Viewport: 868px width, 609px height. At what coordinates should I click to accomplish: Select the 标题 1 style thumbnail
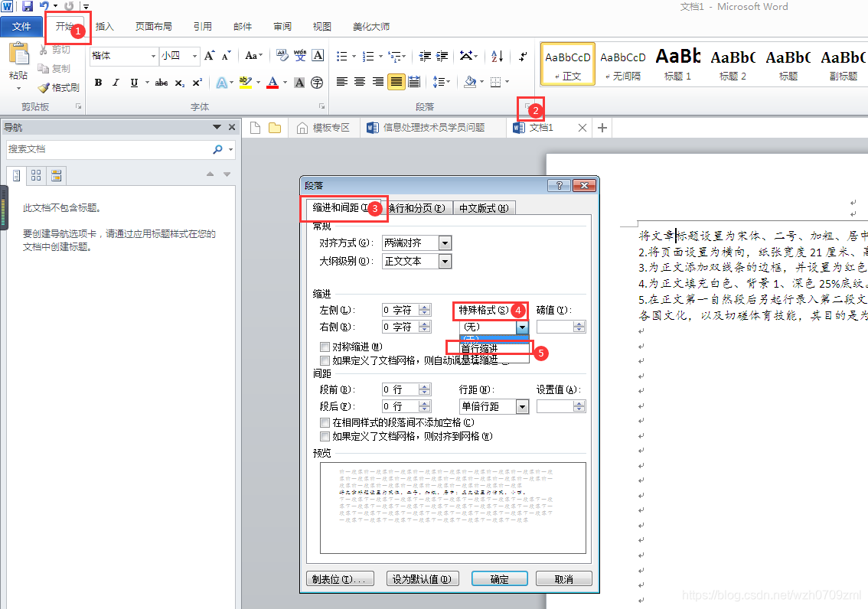[678, 64]
